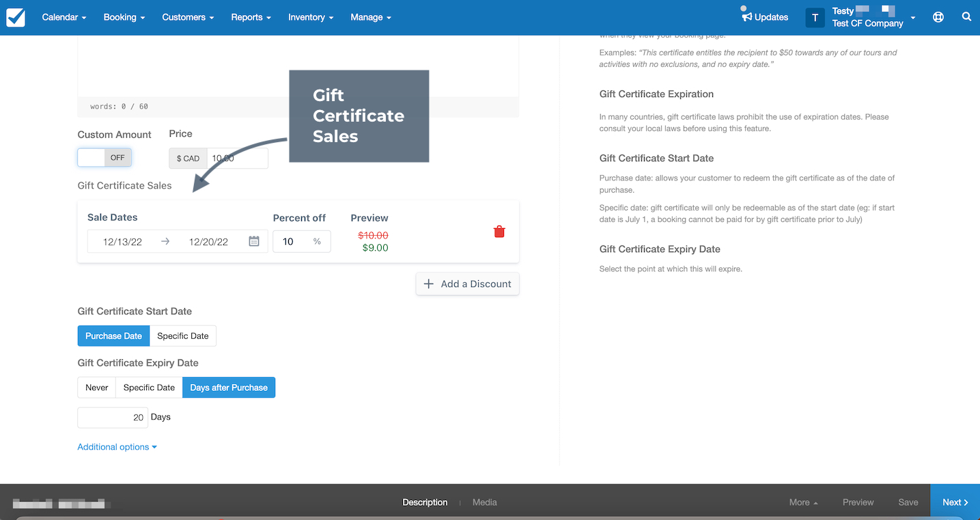Click the Next button
Image resolution: width=980 pixels, height=520 pixels.
point(955,502)
